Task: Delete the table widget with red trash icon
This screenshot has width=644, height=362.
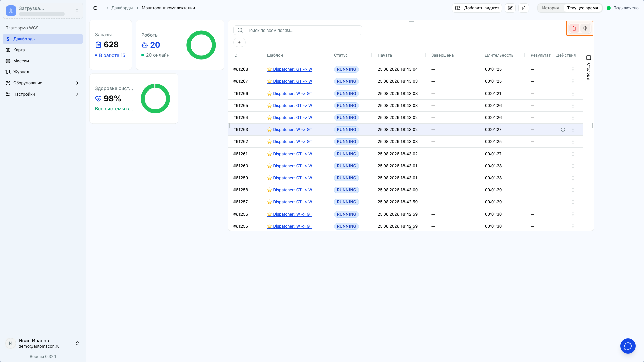Action: (x=574, y=28)
